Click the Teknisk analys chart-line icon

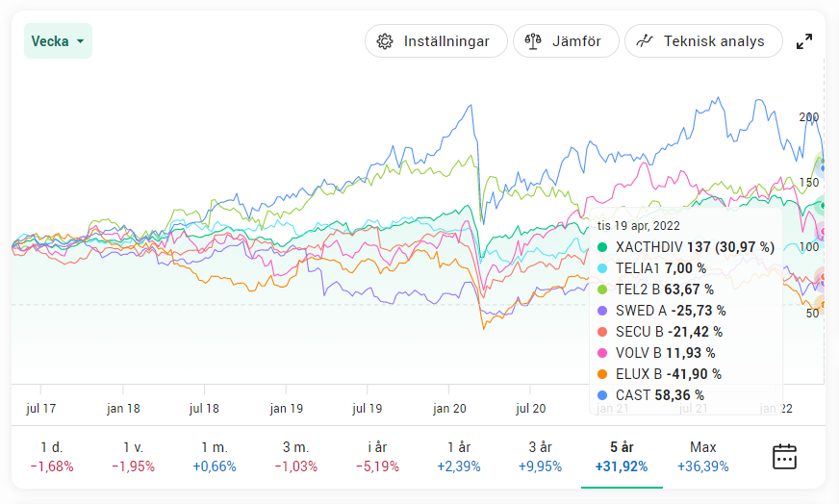646,41
